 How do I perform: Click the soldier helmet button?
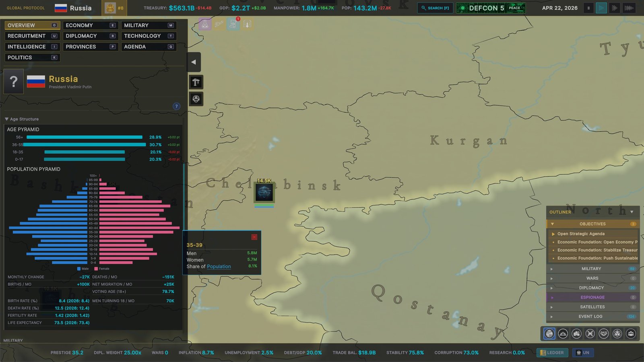pos(196,99)
